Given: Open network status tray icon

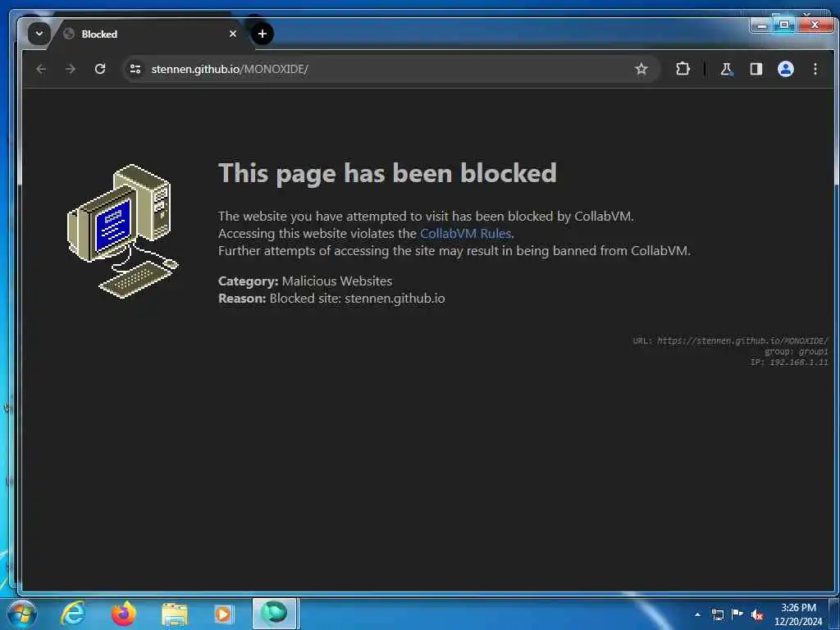Looking at the screenshot, I should [x=717, y=614].
